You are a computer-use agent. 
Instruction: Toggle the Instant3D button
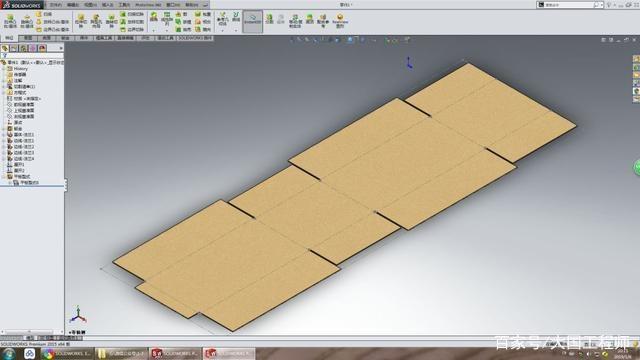tap(253, 21)
